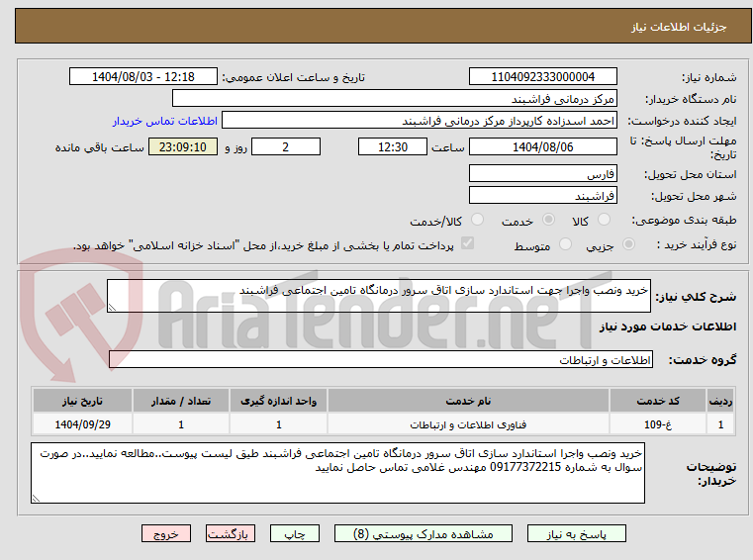The image size is (753, 560).
Task: Click the شهر محل تحویل field فراشبند
Action: pyautogui.click(x=542, y=196)
